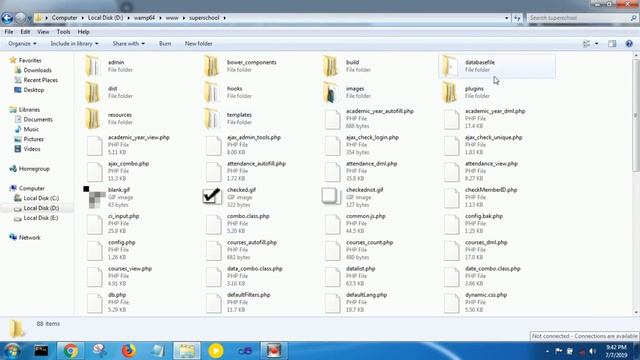The width and height of the screenshot is (640, 360).
Task: Expand the Organize dropdown
Action: coord(22,44)
